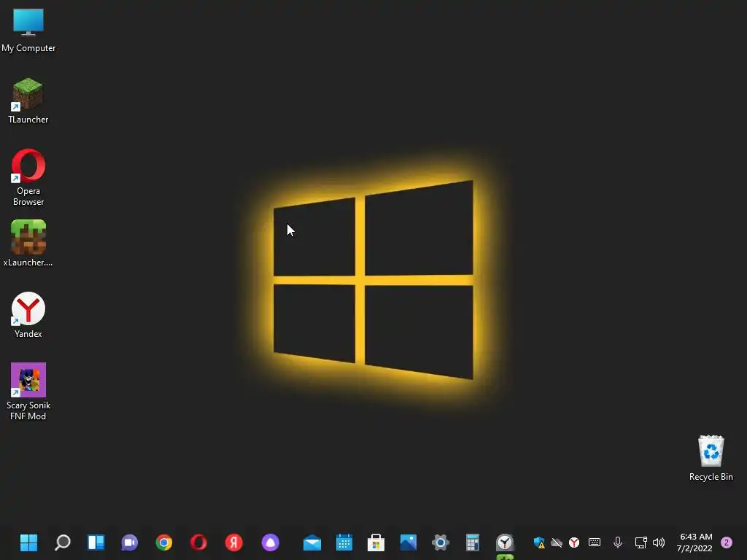Screen dimensions: 747x560
Task: Open the Windows Start menu
Action: 28,542
